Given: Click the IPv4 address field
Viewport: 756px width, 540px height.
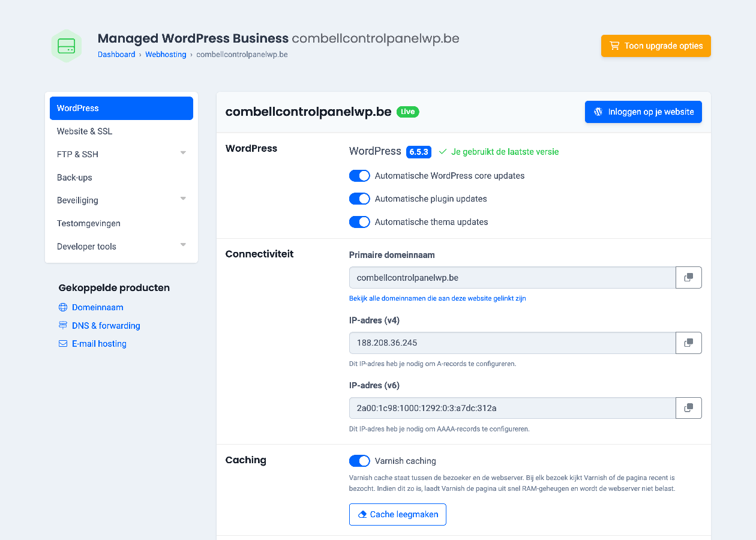Looking at the screenshot, I should [x=512, y=343].
